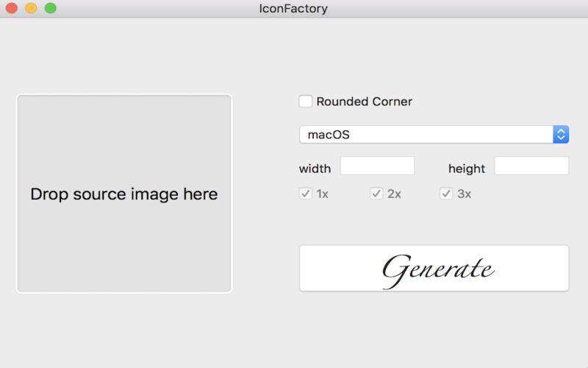
Task: Toggle the 2x scale checkbox
Action: point(376,194)
